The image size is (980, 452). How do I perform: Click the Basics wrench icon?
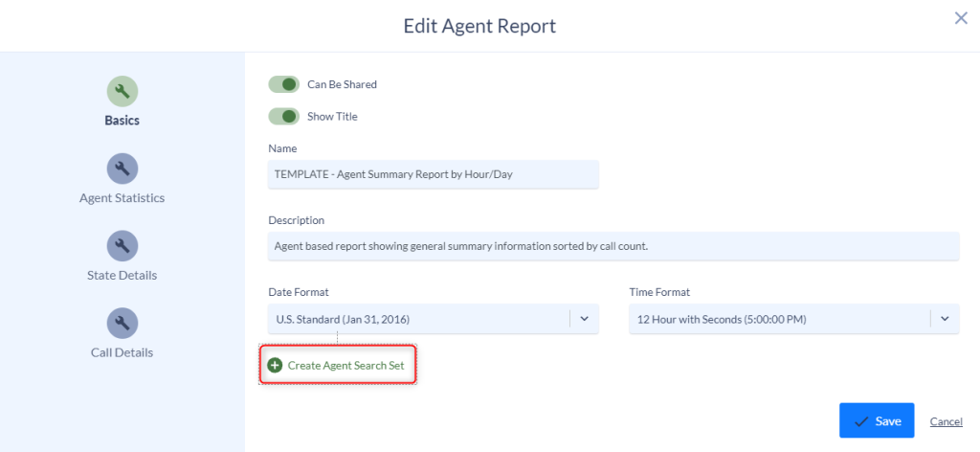click(122, 91)
